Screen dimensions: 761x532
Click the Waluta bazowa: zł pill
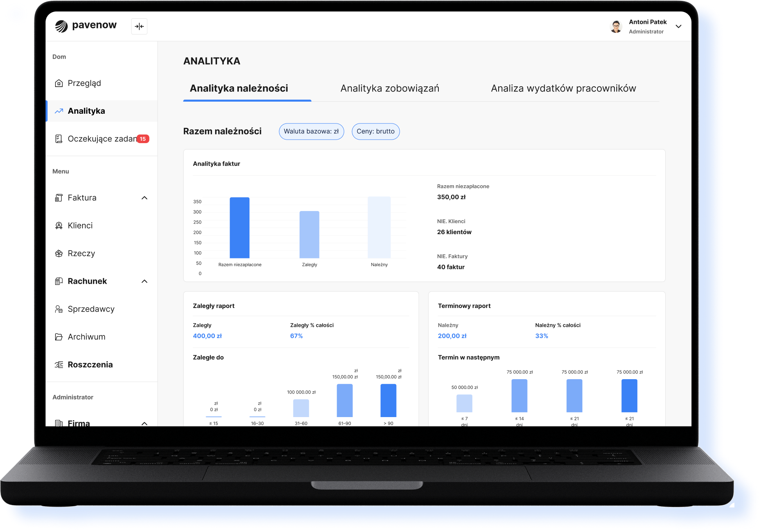click(x=311, y=131)
